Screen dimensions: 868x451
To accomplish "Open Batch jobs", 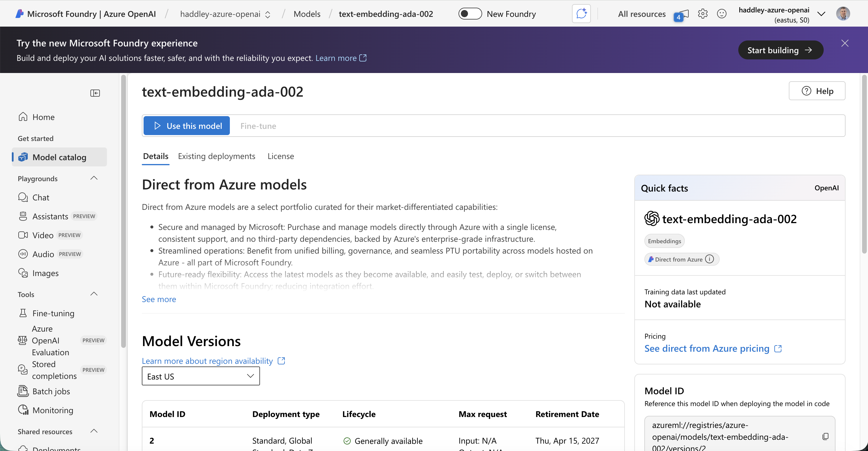I will tap(51, 391).
